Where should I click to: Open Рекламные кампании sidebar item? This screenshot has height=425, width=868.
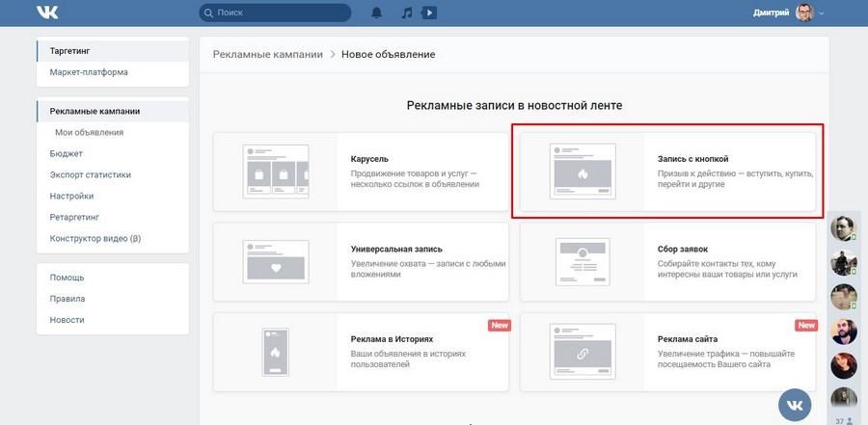(x=113, y=111)
